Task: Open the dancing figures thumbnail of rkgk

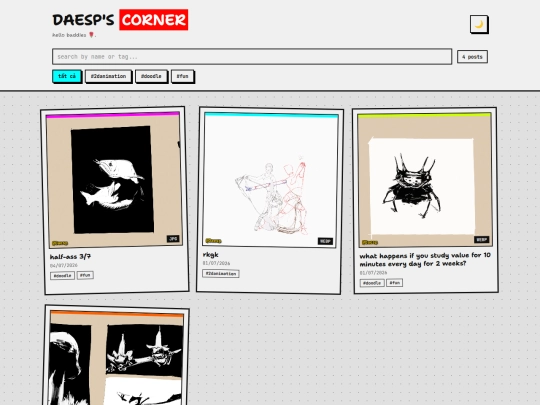Action: (270, 179)
